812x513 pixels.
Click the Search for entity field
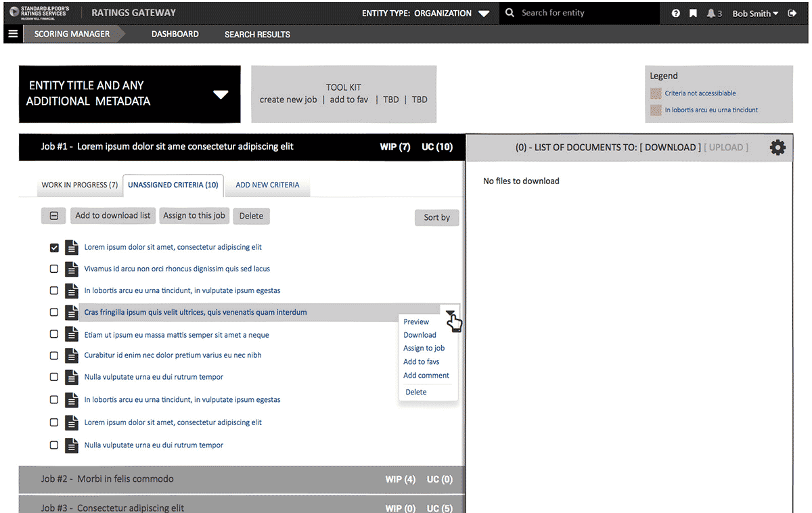582,13
